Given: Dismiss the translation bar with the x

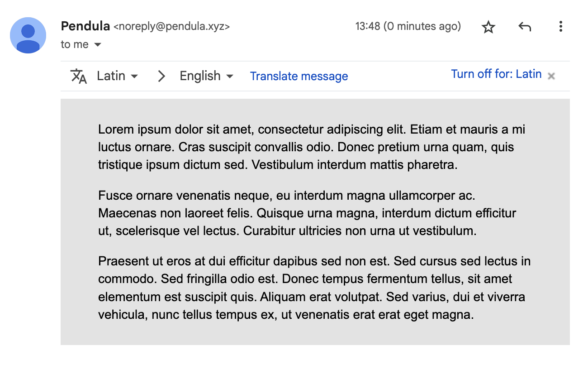Looking at the screenshot, I should pos(551,76).
